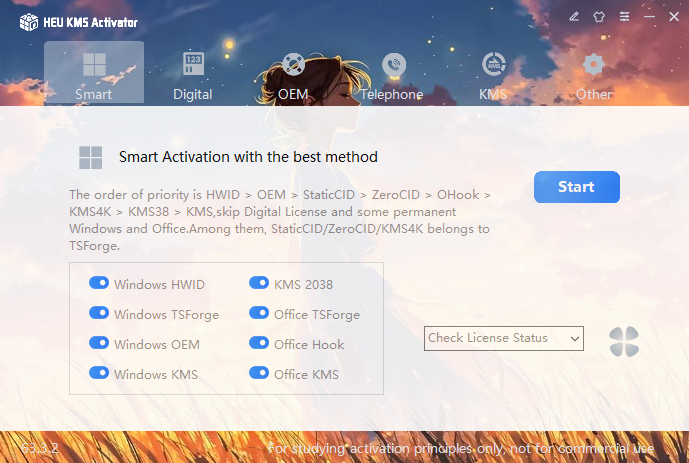Switch to the Digital tab
The width and height of the screenshot is (689, 463).
(193, 76)
